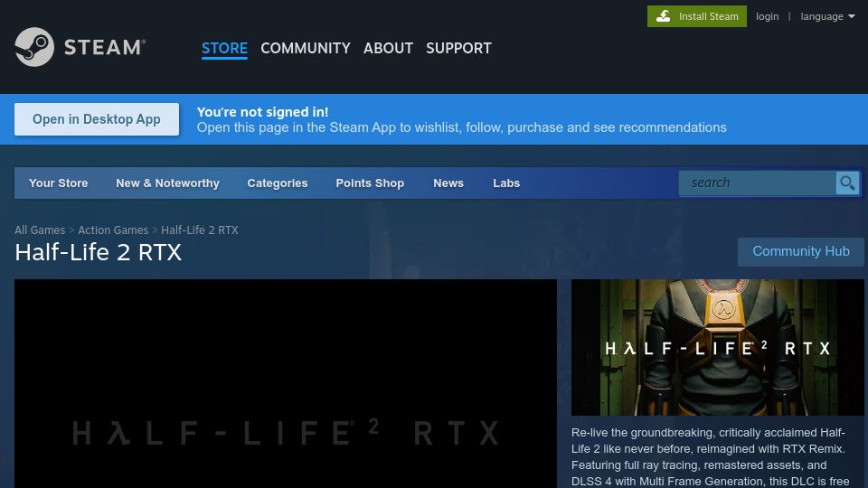Click the game description starting "Re-live the groundbreaking"
The width and height of the screenshot is (868, 488).
pos(711,457)
